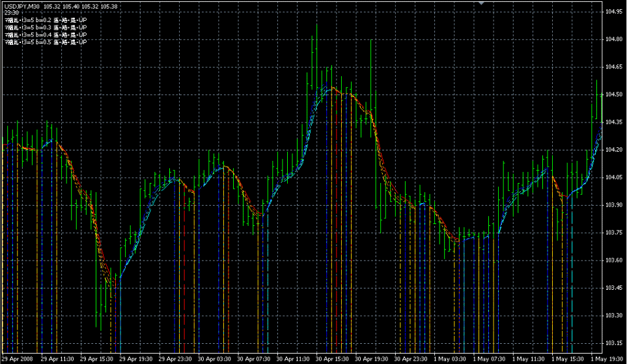This screenshot has width=627, height=364.
Task: Click the 1 May 07:30 time label
Action: coord(489,359)
